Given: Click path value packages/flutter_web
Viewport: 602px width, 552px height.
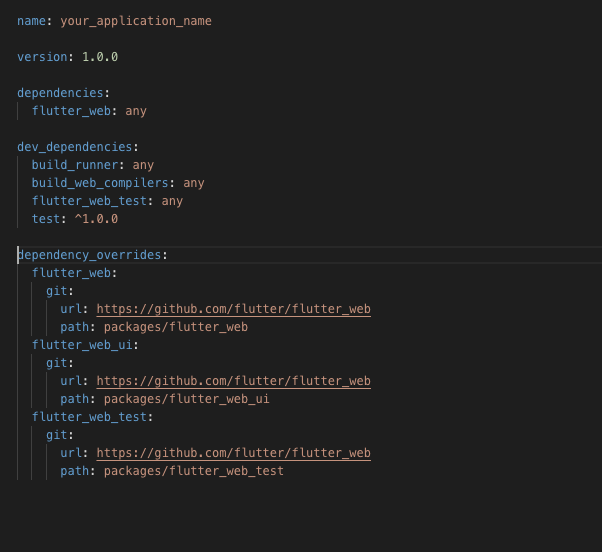Looking at the screenshot, I should point(176,327).
